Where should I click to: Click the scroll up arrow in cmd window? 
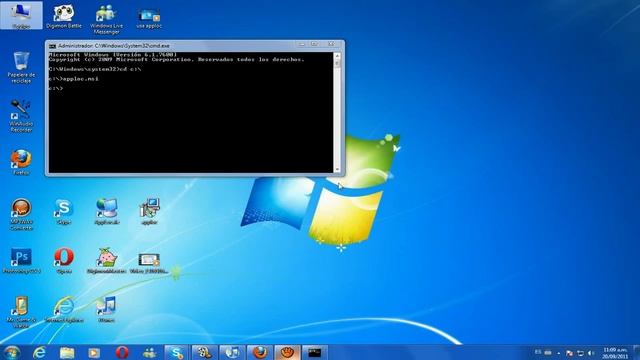click(337, 55)
